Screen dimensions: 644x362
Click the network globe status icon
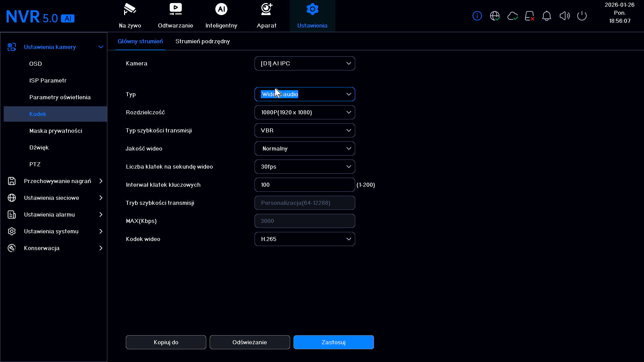coord(495,16)
